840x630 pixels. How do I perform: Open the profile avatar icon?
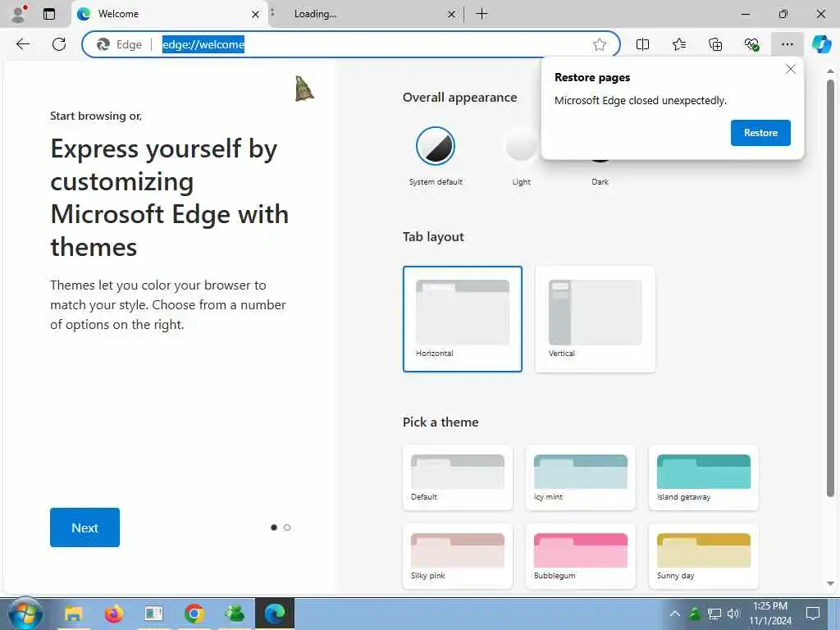point(20,13)
